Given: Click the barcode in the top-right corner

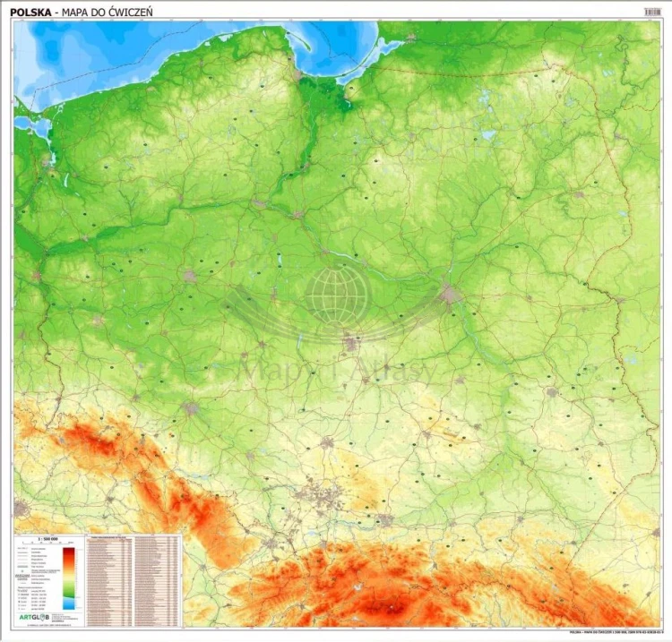Looking at the screenshot, I should (x=652, y=13).
